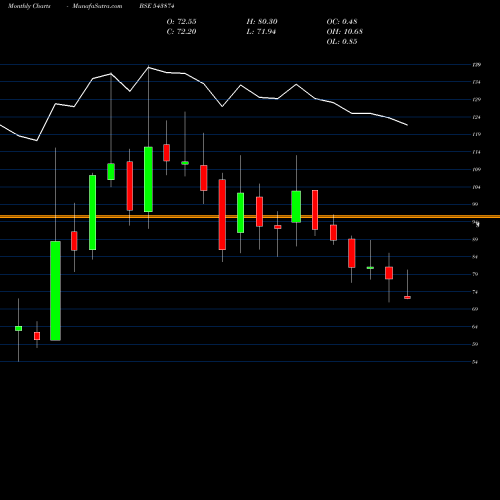Click the 124 price axis label

click(x=476, y=117)
